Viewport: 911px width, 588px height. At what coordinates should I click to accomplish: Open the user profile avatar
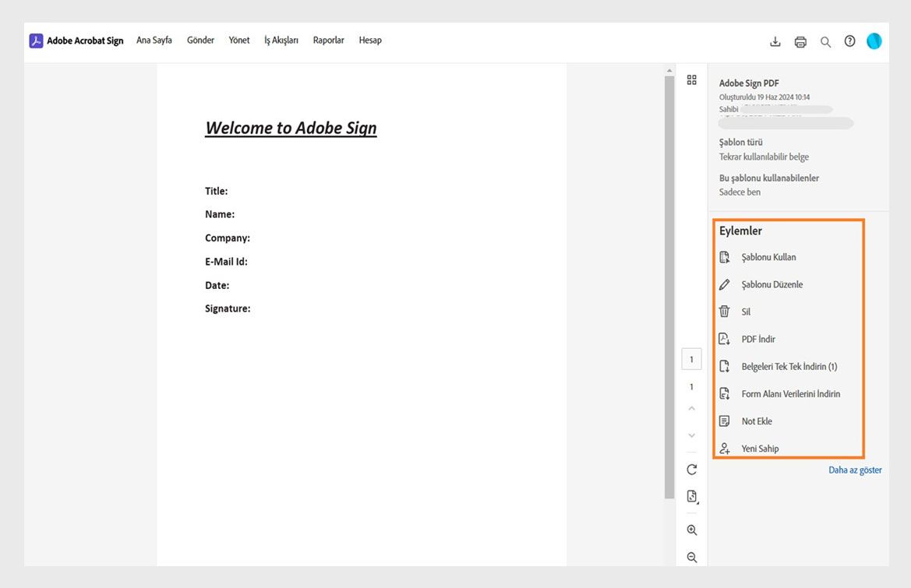pos(874,41)
